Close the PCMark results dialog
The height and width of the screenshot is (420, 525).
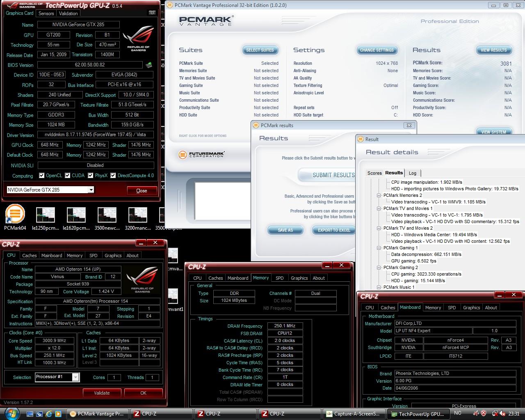[409, 125]
